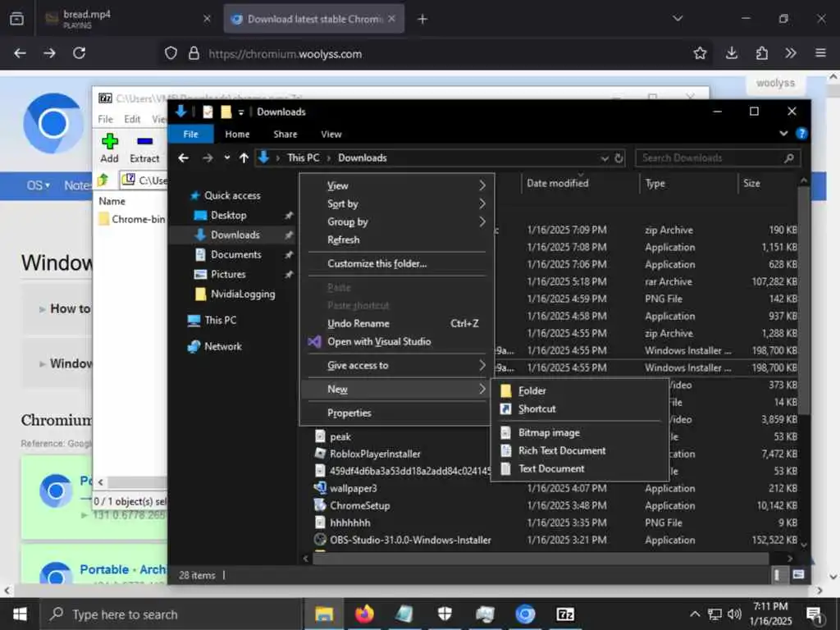Screen dimensions: 840x630
Task: Switch to large icons view in Explorer status bar
Action: (x=798, y=575)
